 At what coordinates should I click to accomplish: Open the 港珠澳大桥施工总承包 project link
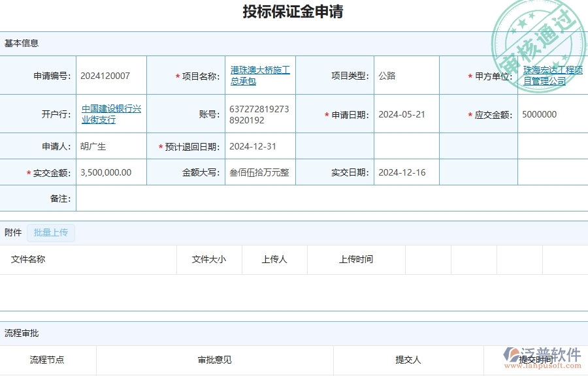[260, 75]
